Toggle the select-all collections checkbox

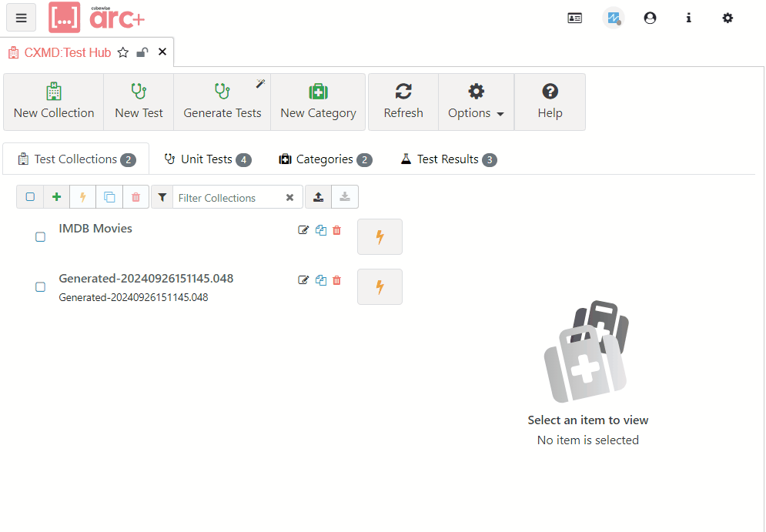pyautogui.click(x=30, y=197)
